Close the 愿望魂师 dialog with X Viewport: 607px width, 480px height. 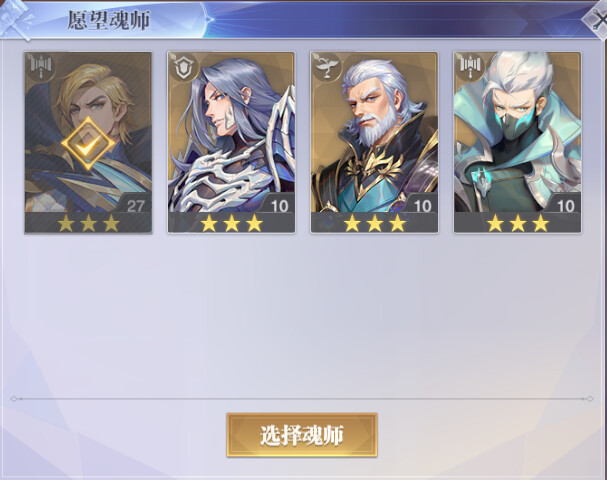(597, 18)
